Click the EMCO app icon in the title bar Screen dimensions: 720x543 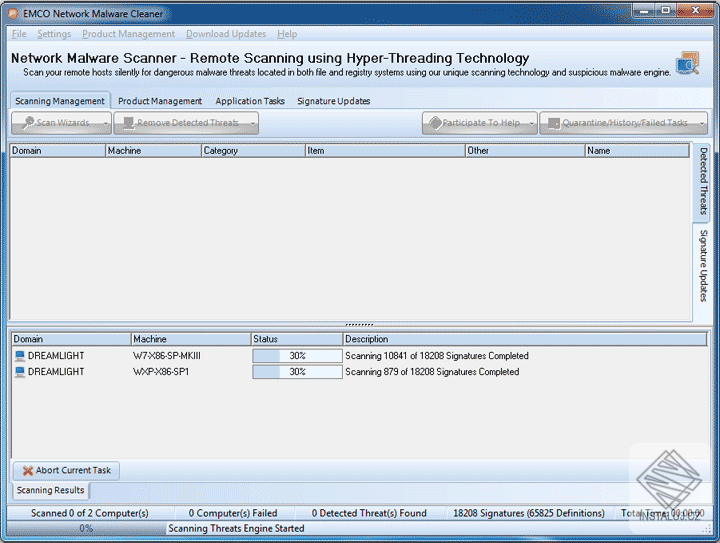pos(13,14)
